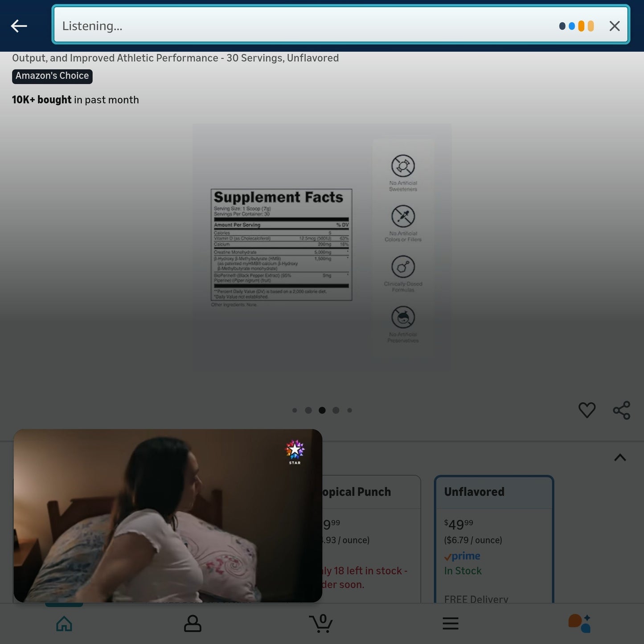Select the Unflavored option card
This screenshot has width=644, height=644.
click(x=494, y=539)
